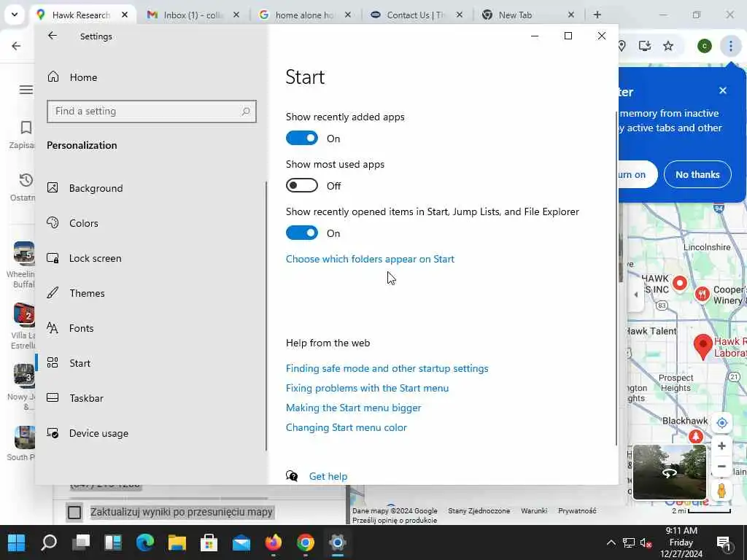
Task: Switch to the Contact Us tab
Action: (x=415, y=15)
